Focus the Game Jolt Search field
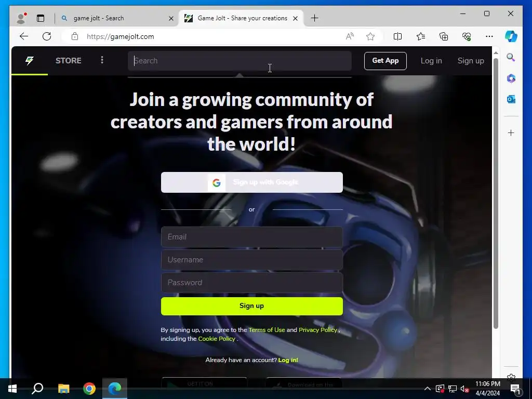The width and height of the screenshot is (532, 399). pos(240,61)
